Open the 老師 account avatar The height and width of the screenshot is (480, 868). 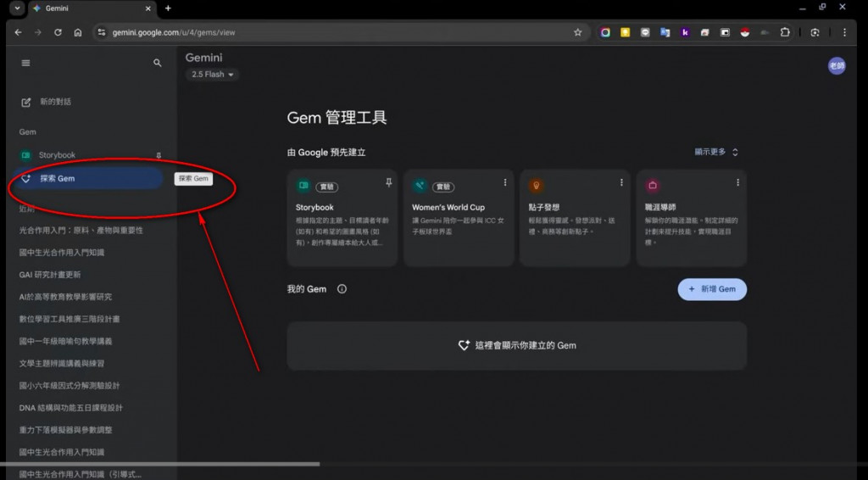pos(837,66)
